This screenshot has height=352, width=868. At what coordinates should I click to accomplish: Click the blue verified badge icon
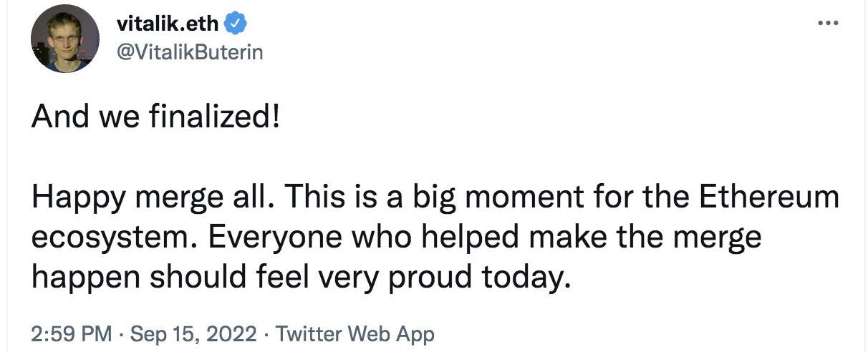(x=237, y=24)
